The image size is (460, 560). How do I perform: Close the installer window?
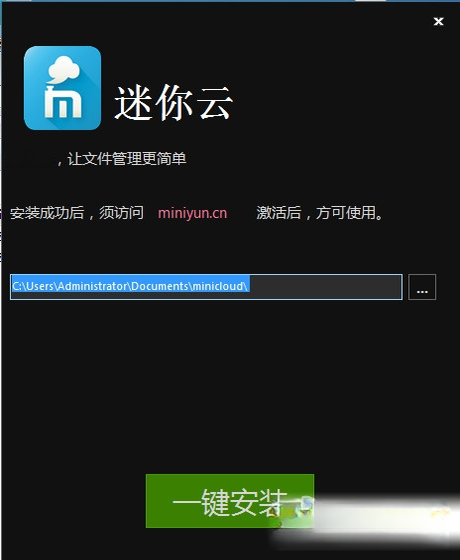[x=439, y=21]
